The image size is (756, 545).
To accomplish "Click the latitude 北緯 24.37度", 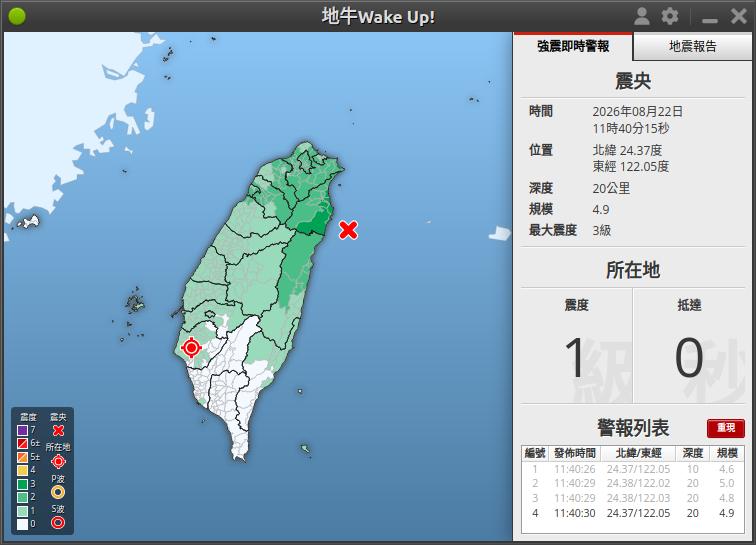I will 627,150.
